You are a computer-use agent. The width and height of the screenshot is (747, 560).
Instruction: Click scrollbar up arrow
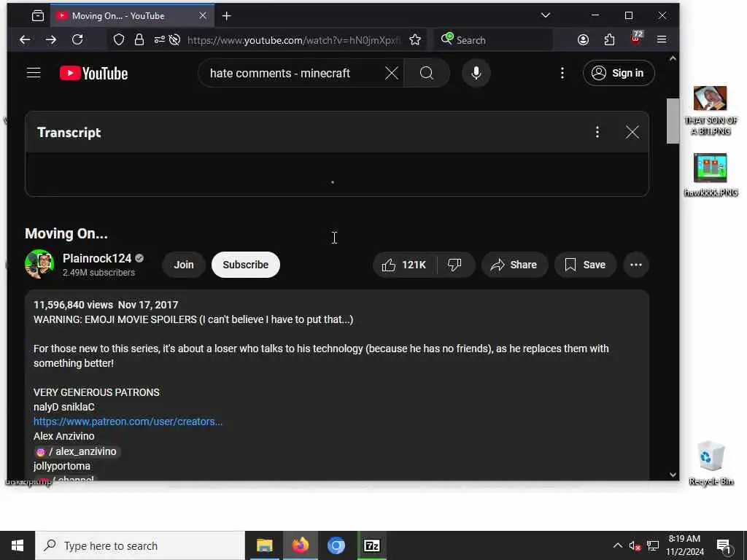pos(673,58)
